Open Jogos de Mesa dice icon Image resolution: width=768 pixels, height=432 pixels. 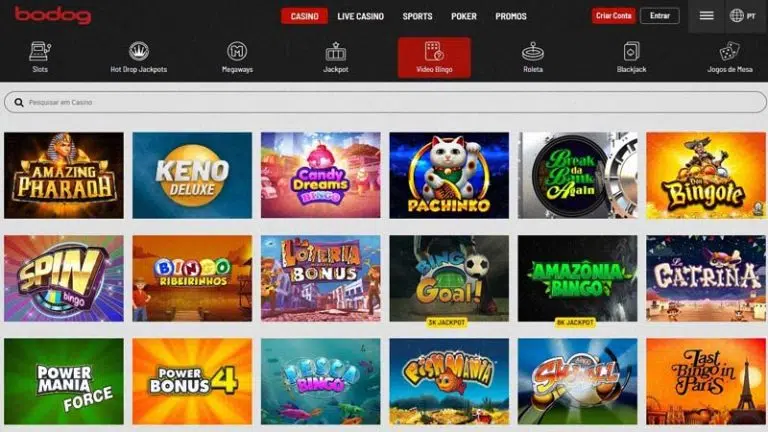point(730,51)
